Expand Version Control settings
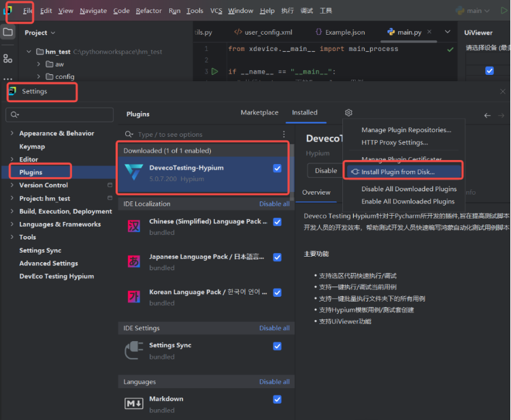Screen dimensions: 511x420 tap(12, 185)
